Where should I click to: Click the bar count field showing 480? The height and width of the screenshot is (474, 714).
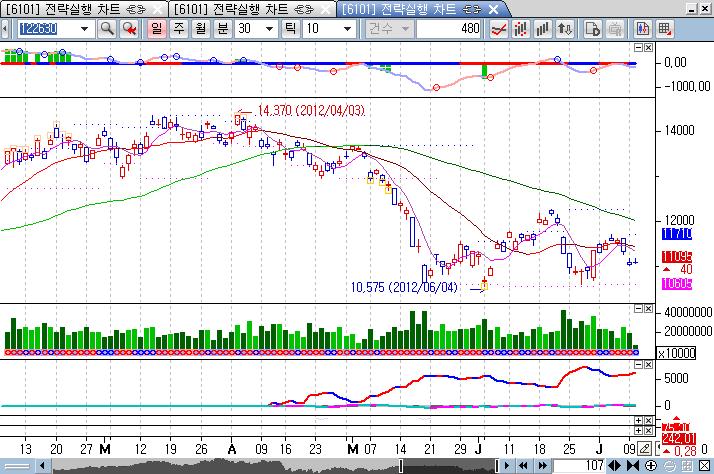[450, 29]
